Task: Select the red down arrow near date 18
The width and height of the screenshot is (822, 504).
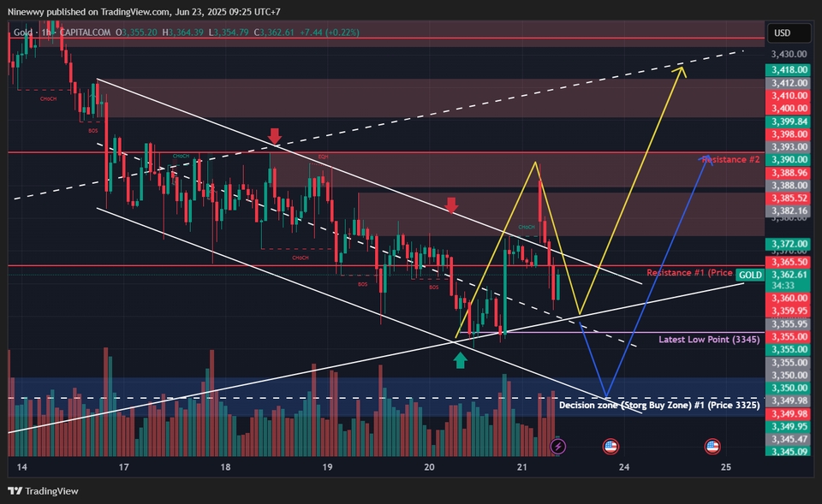Action: coord(275,136)
